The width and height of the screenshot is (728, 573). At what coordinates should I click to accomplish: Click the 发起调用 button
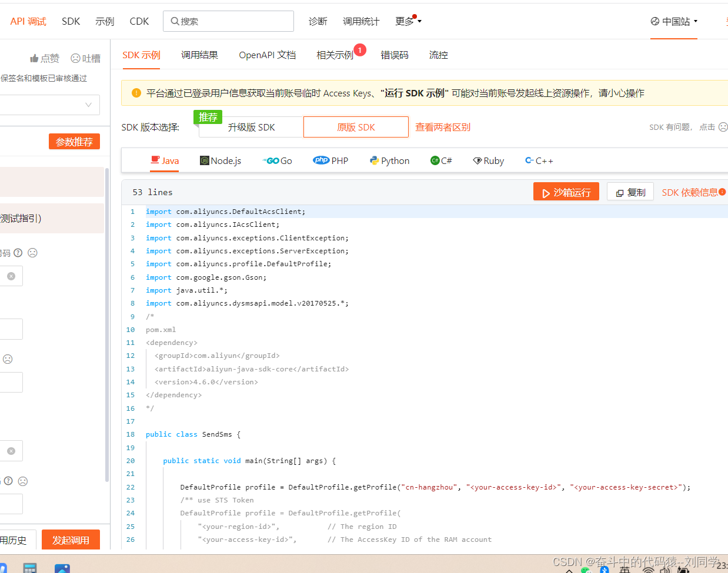[71, 540]
